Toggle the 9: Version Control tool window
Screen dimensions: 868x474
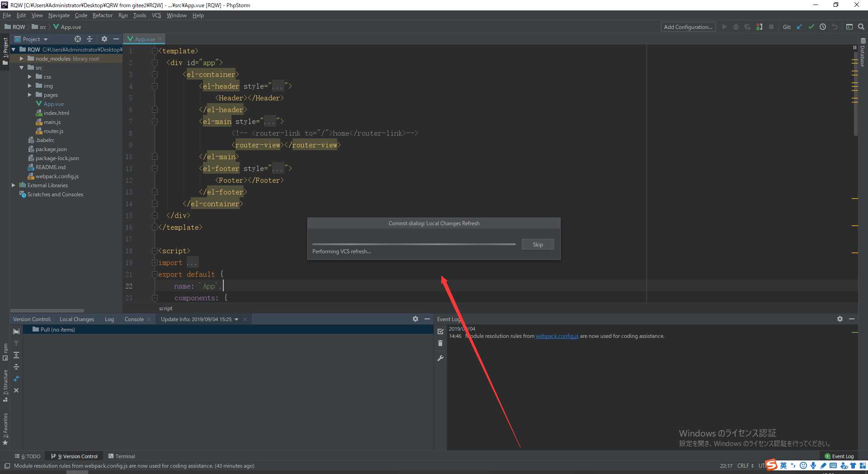[x=75, y=456]
